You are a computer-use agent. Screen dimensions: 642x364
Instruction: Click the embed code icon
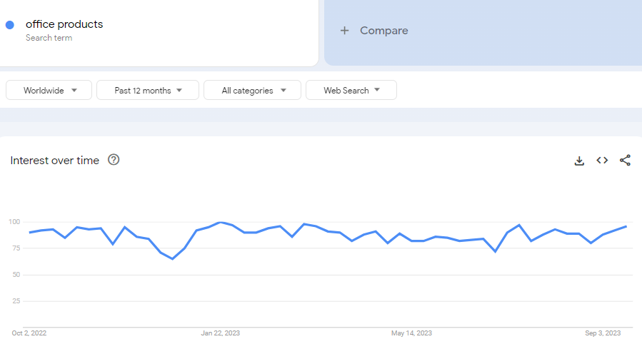coord(602,161)
